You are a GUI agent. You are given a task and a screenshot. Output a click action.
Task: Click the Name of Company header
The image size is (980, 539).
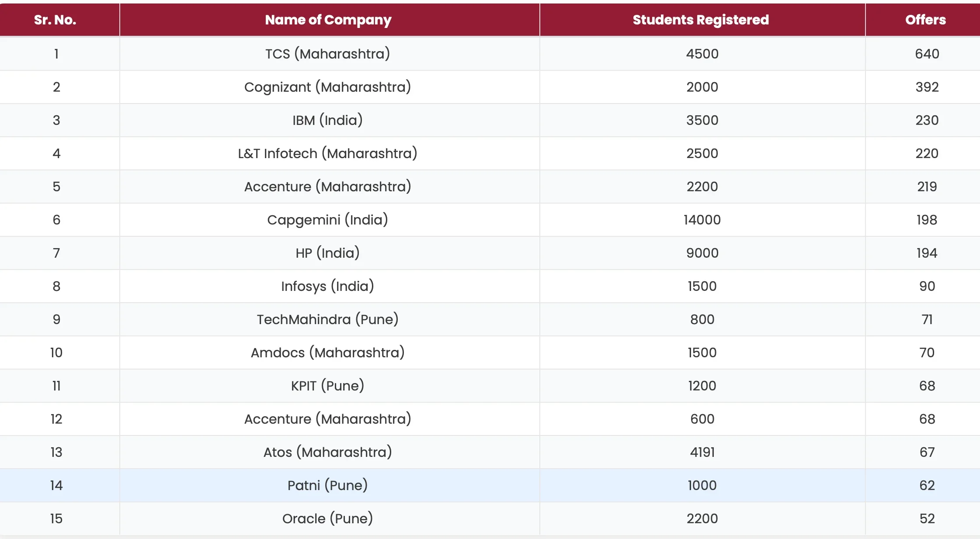328,20
